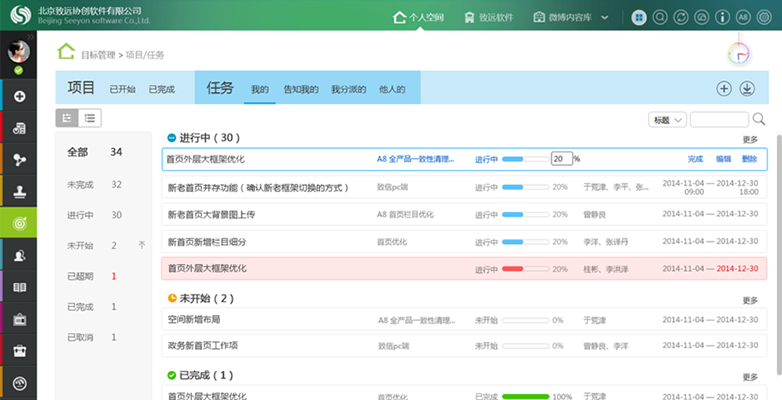The image size is (782, 400).
Task: Click 完成 link on first task row
Action: [695, 159]
